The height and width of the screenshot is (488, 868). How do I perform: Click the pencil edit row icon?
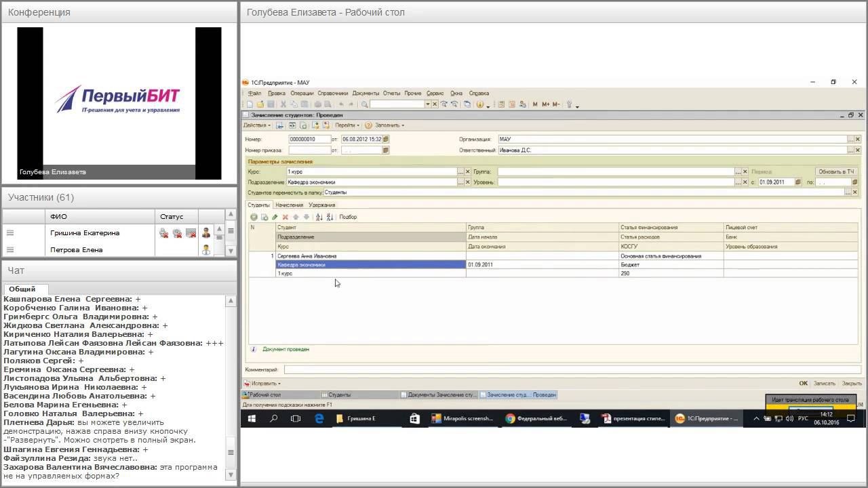pos(275,217)
